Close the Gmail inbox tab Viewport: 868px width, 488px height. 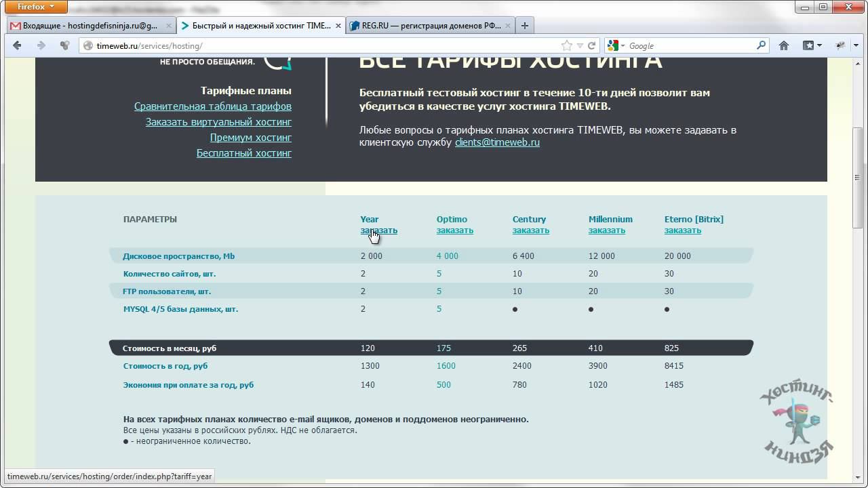click(169, 26)
